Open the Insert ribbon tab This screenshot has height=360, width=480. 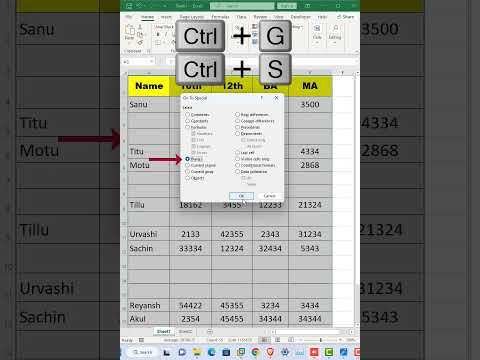coord(166,17)
